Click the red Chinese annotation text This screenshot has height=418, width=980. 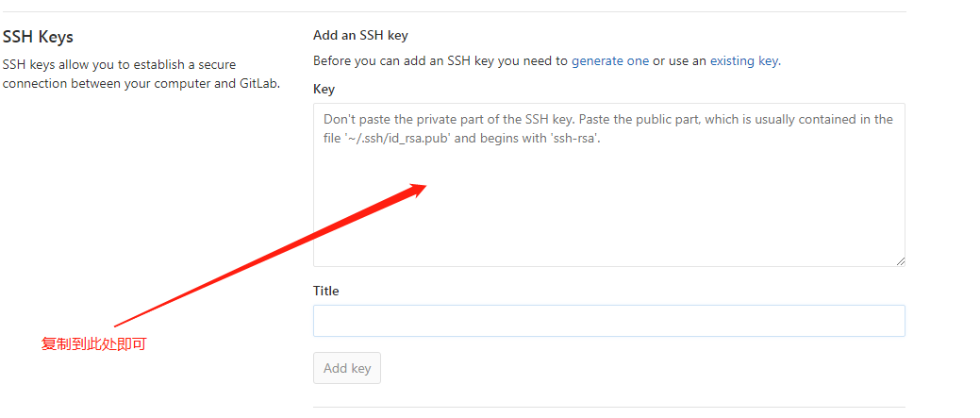pyautogui.click(x=93, y=344)
